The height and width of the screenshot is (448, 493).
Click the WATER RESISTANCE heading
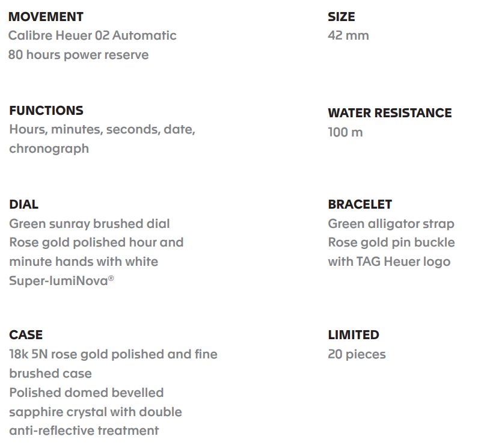point(390,113)
